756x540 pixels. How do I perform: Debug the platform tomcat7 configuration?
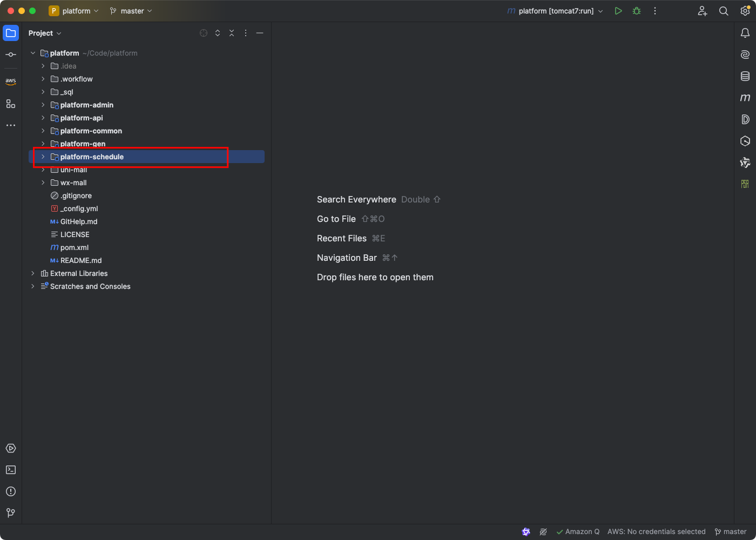(x=637, y=11)
